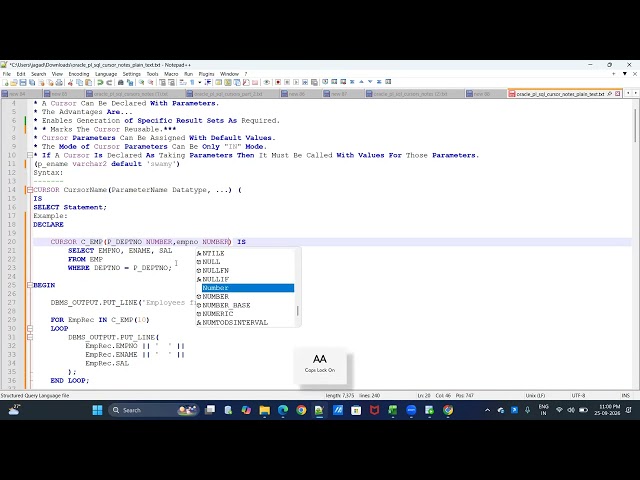Toggle Synchronize Horizontal Scrolling icon
This screenshot has width=640, height=480.
point(171,82)
